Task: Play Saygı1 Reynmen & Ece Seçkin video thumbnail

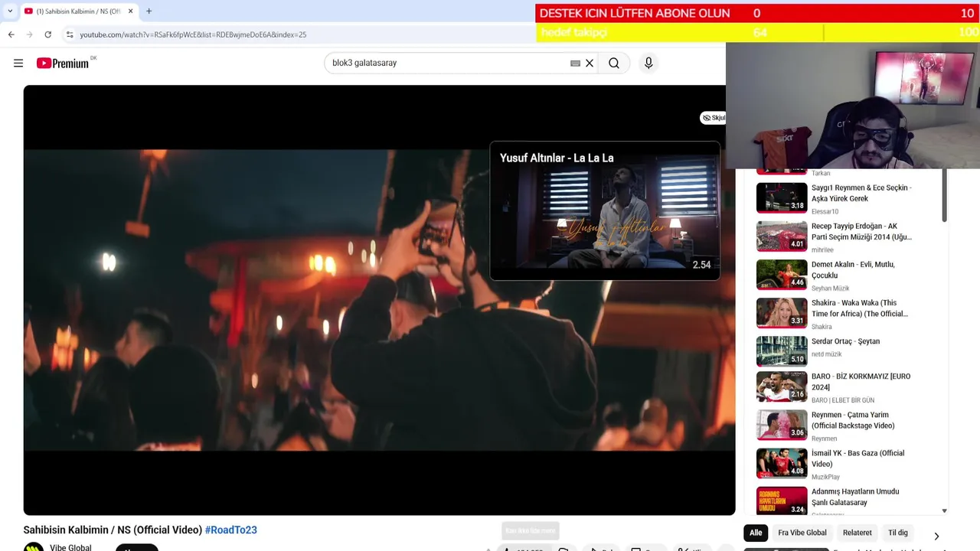Action: (x=782, y=198)
